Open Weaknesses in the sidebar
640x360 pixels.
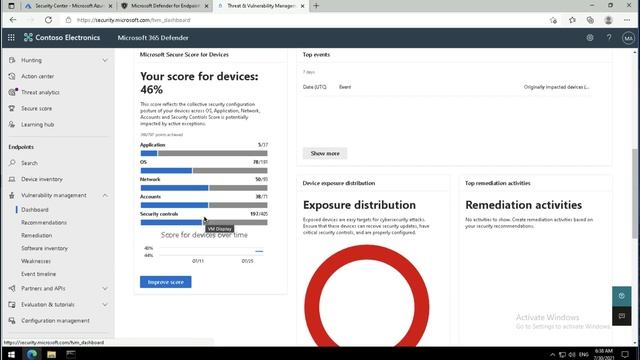pyautogui.click(x=36, y=261)
